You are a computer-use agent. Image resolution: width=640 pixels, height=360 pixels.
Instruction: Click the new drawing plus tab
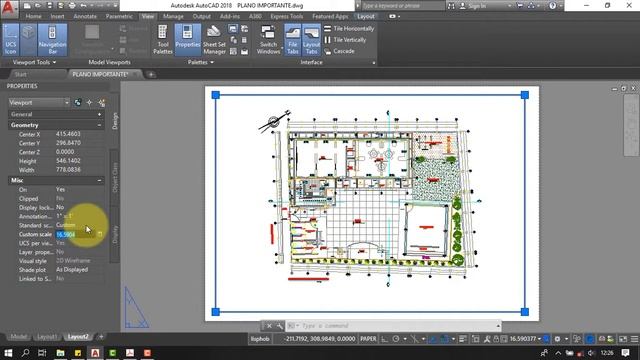click(x=151, y=74)
